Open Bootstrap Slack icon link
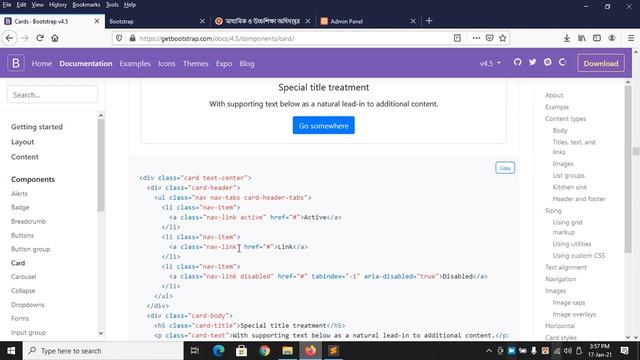 [548, 62]
